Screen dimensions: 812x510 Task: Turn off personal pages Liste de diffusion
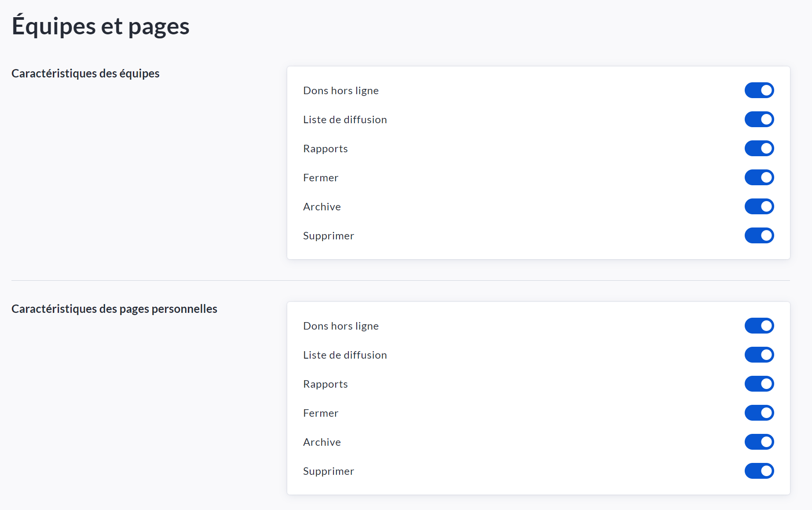pyautogui.click(x=759, y=355)
